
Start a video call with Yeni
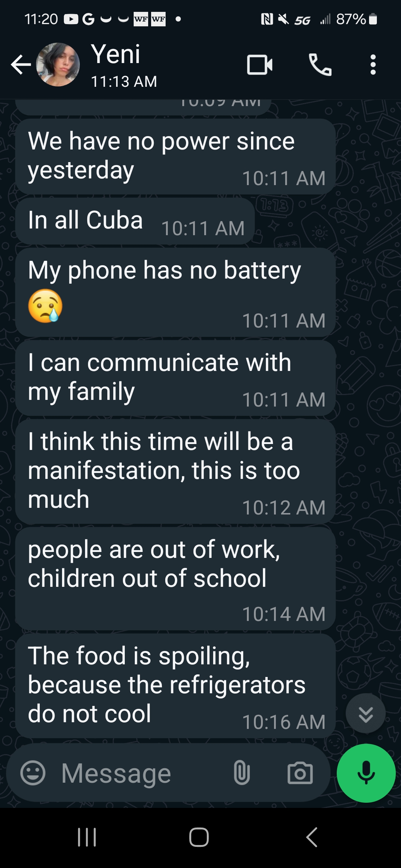260,65
